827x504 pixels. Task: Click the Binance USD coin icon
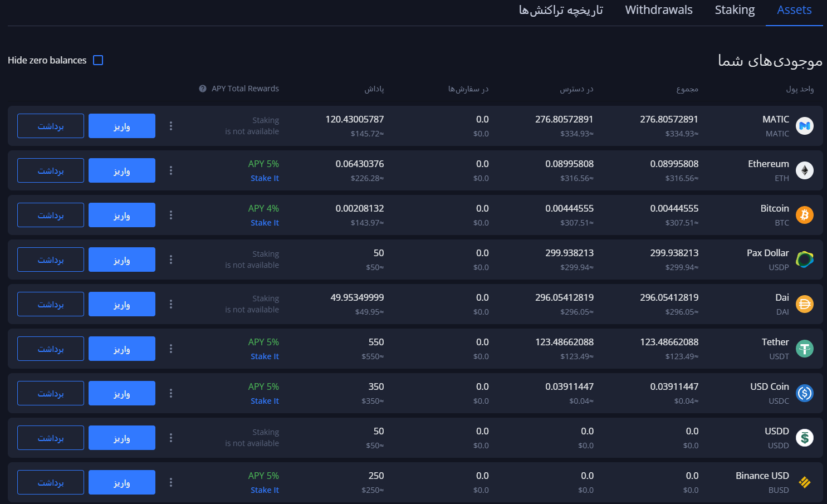(x=804, y=482)
